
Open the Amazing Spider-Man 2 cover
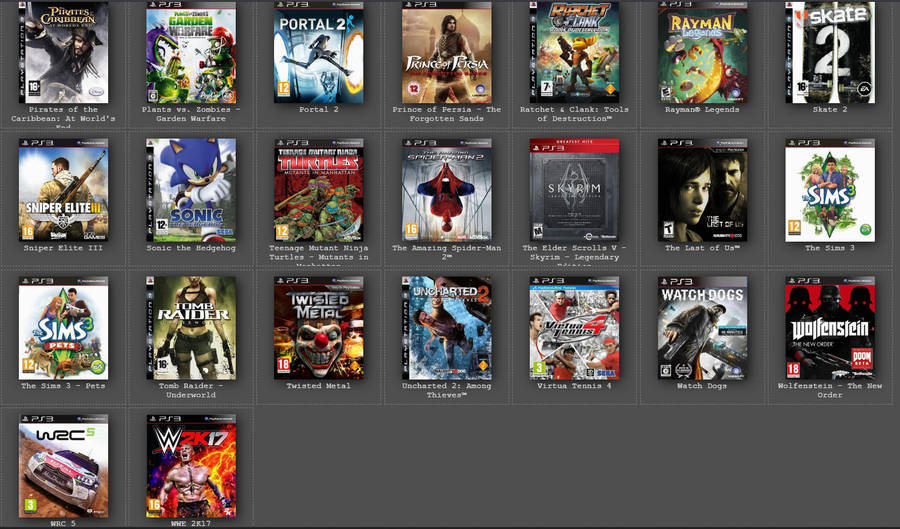pos(447,190)
